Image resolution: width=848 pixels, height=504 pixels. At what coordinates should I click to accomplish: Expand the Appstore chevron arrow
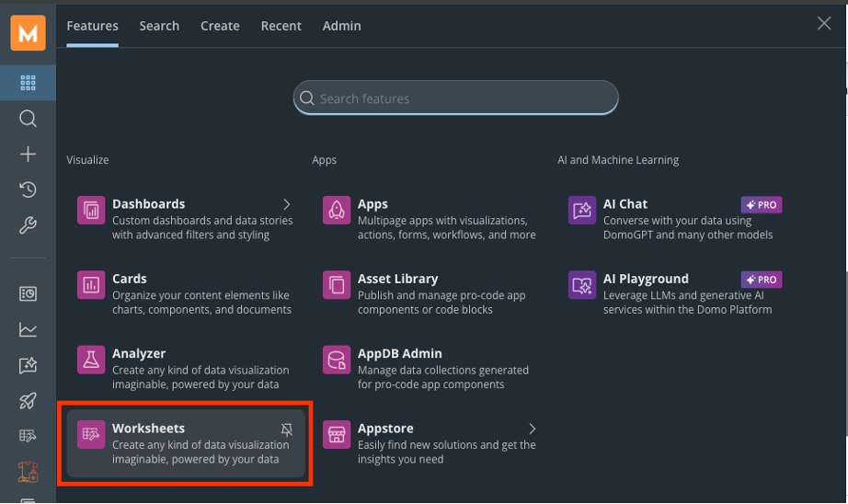point(533,429)
